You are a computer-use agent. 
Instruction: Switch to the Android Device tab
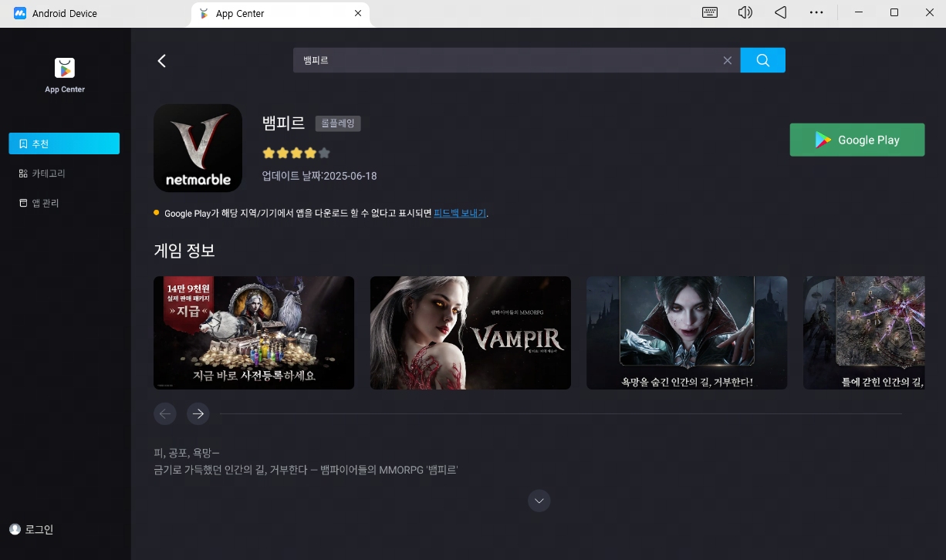click(x=65, y=14)
